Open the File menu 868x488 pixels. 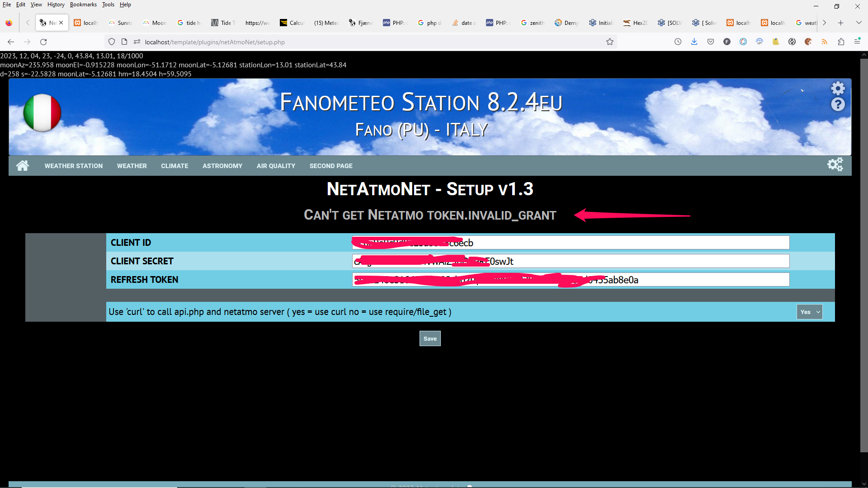[7, 5]
